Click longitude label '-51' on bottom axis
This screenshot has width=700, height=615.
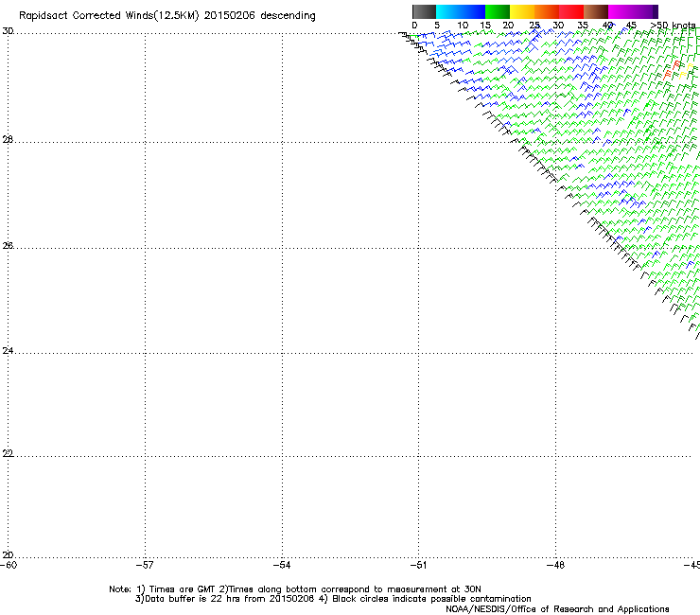click(418, 565)
